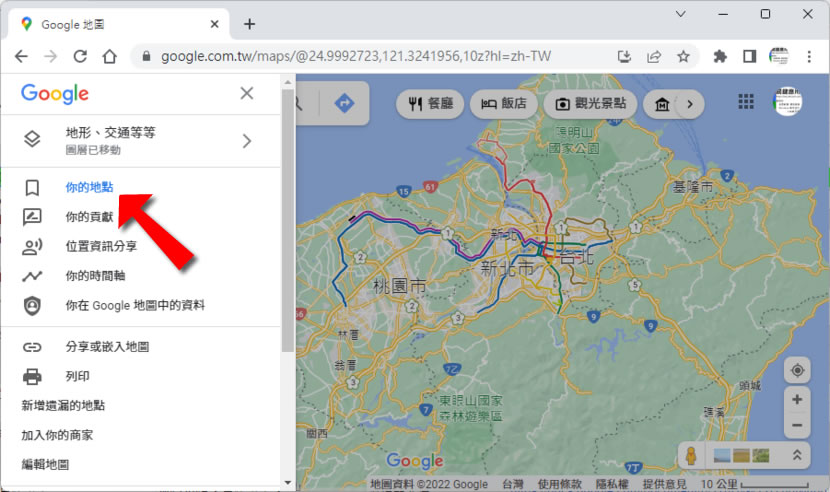Click the browser forward arrow

point(50,56)
